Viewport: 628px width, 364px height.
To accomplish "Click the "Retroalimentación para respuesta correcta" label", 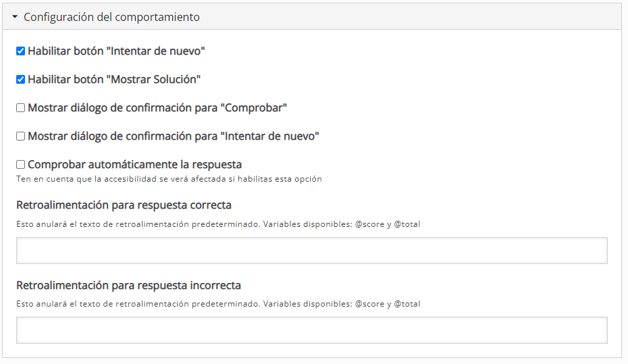I will [124, 205].
